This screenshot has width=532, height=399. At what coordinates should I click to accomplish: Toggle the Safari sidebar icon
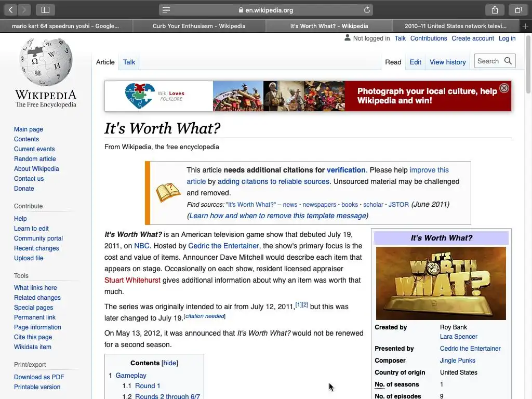[45, 10]
